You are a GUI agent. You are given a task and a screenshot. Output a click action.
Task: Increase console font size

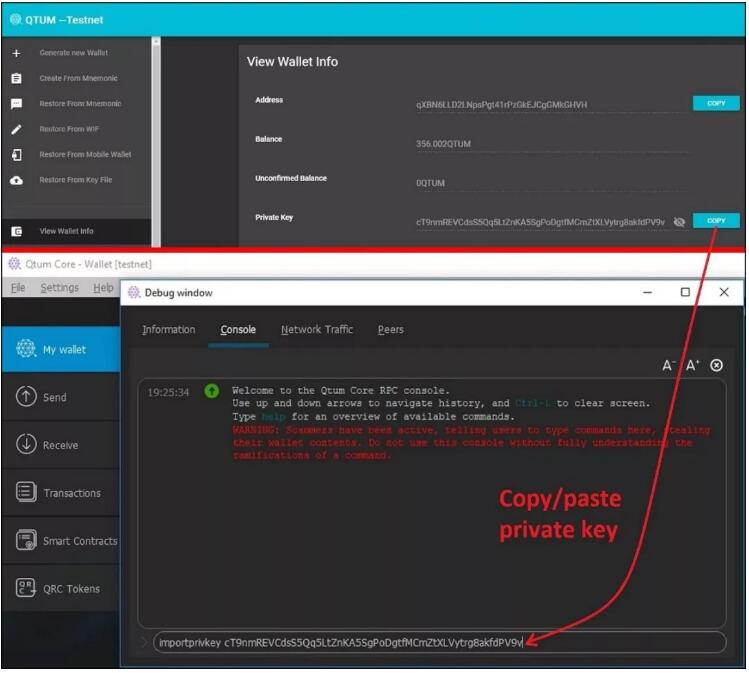click(692, 366)
